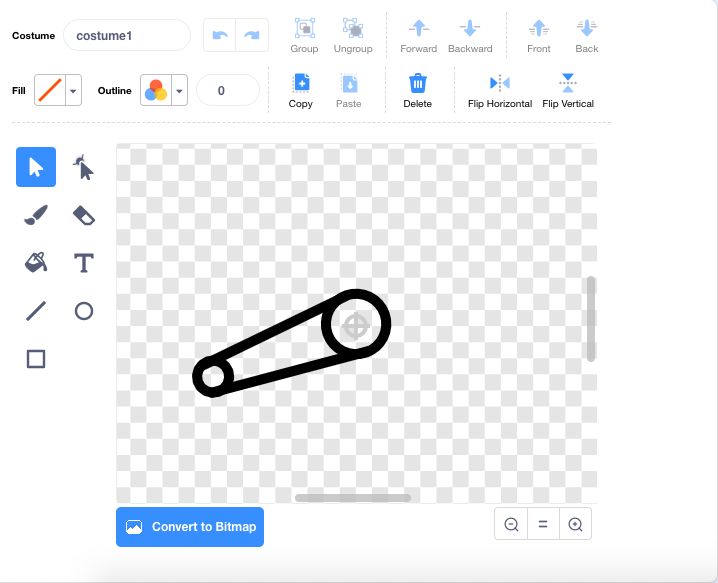The image size is (718, 583).
Task: Click the costume center crosshair
Action: [356, 326]
